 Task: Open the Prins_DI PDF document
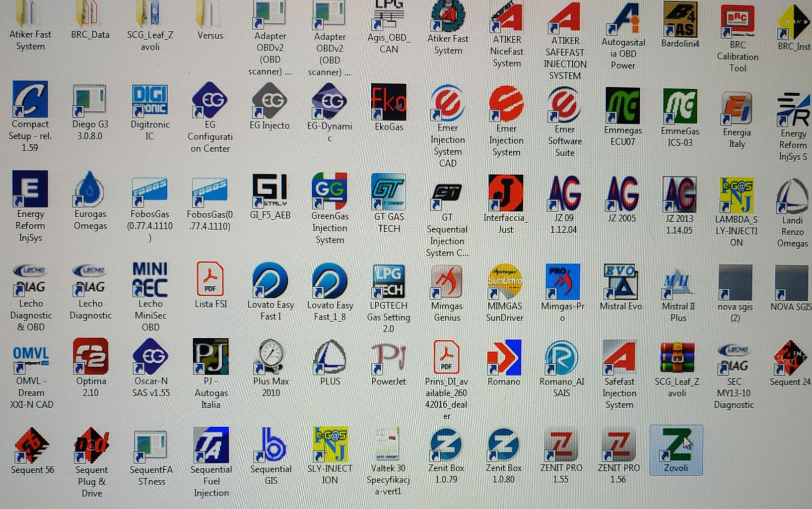click(446, 381)
